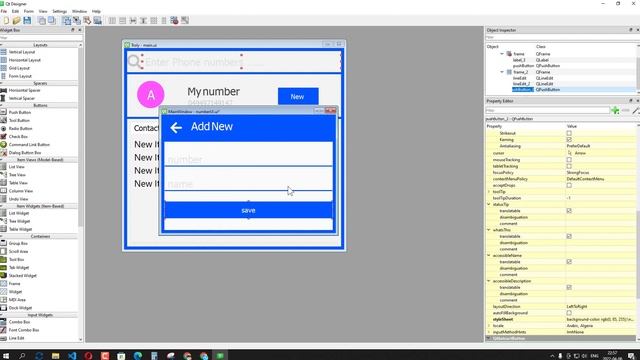The width and height of the screenshot is (640, 360).
Task: Click the styleSheet property value
Action: pyautogui.click(x=600, y=319)
